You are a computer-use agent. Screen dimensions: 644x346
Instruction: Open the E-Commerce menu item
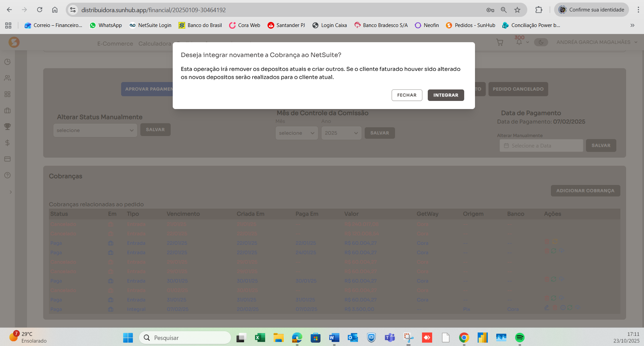[115, 44]
